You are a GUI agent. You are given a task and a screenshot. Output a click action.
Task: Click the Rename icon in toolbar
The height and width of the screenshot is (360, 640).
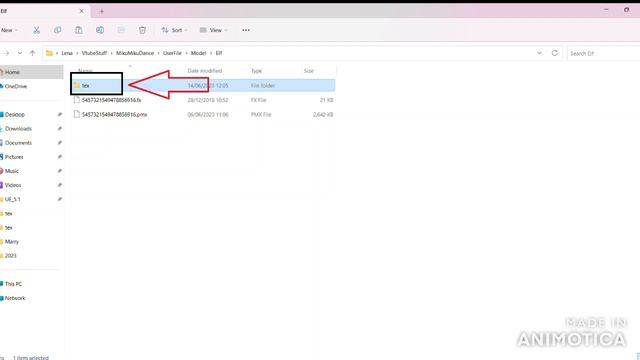100,30
